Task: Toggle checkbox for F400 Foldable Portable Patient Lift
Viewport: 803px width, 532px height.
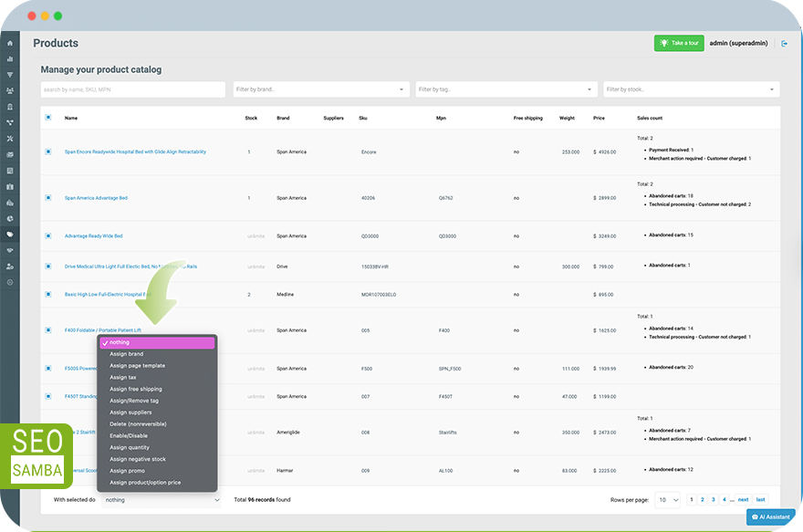Action: coord(48,330)
